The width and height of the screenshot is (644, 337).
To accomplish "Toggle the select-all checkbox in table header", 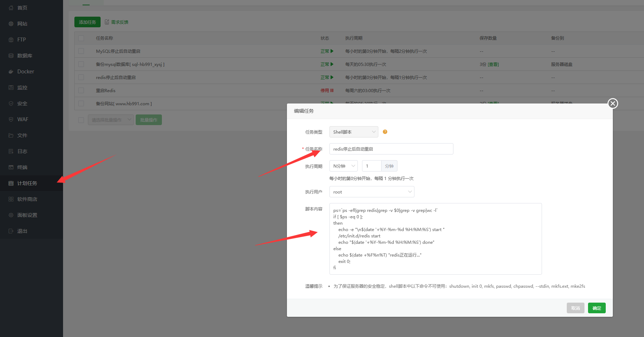I will point(81,38).
